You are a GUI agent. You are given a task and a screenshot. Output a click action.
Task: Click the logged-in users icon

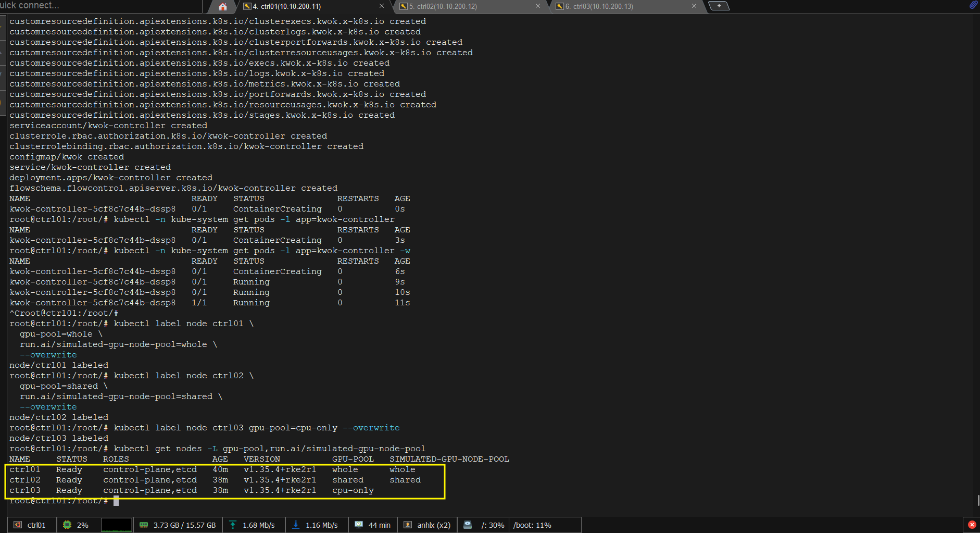[x=408, y=525]
